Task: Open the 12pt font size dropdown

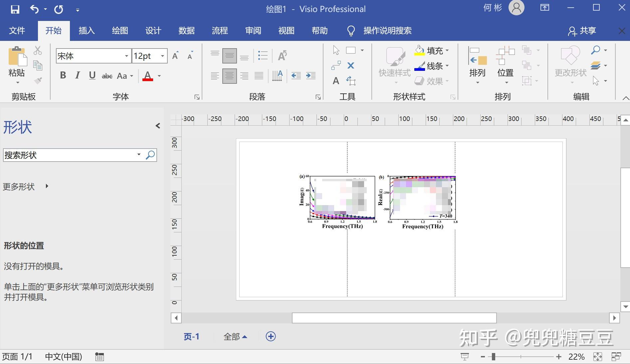Action: [x=162, y=56]
